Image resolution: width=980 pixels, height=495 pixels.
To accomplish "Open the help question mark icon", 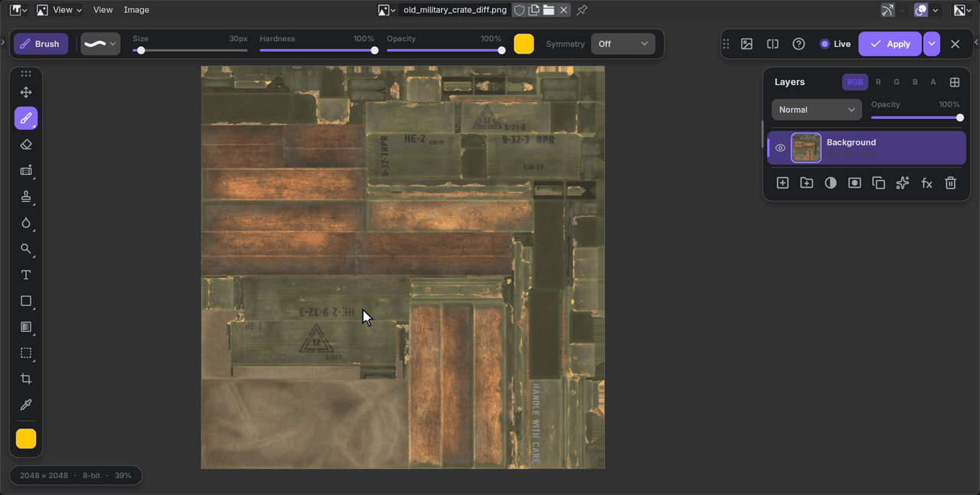I will (799, 44).
